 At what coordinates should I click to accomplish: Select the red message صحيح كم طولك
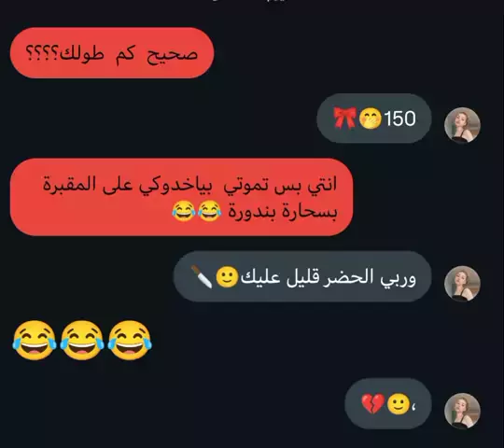coord(112,52)
